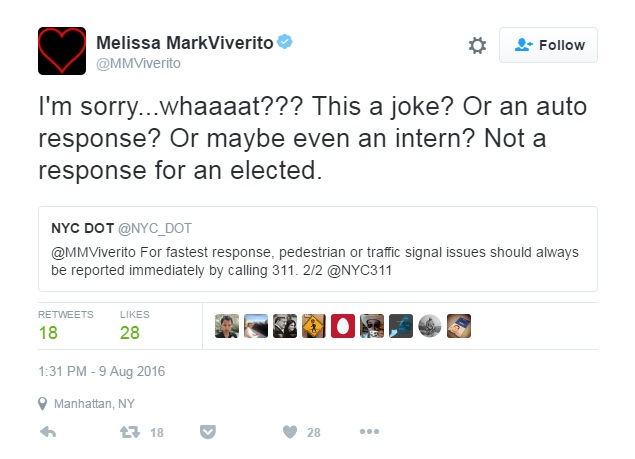
Task: Open the three-dot more options menu
Action: 369,432
